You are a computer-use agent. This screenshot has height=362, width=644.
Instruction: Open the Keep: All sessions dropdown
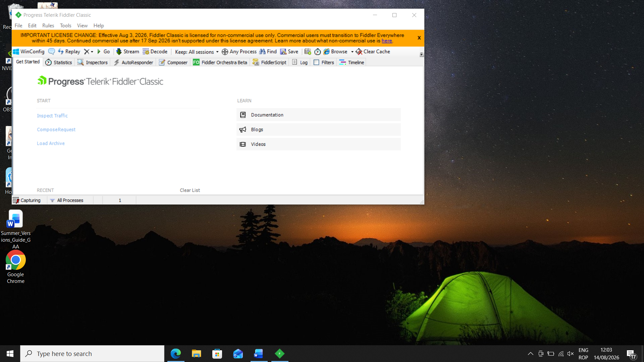coord(197,52)
